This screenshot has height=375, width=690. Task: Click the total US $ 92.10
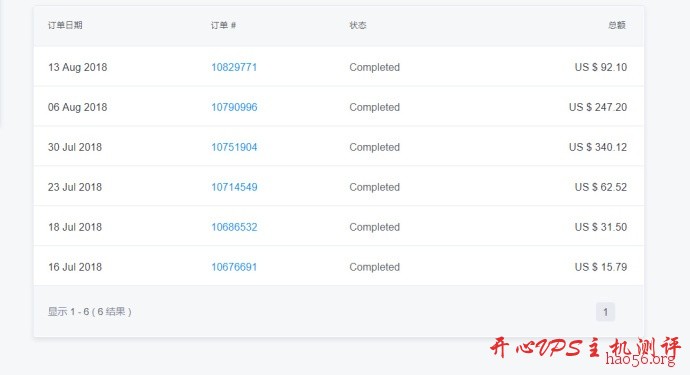pyautogui.click(x=601, y=67)
